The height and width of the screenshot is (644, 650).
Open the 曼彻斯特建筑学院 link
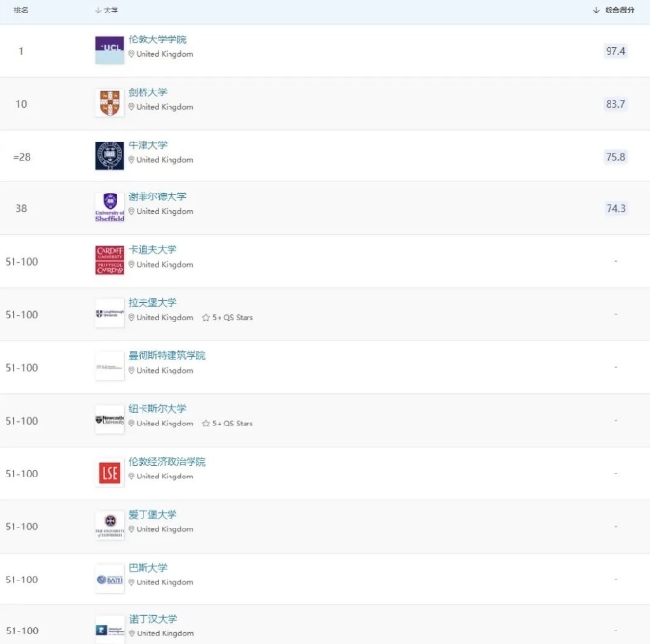pos(167,355)
